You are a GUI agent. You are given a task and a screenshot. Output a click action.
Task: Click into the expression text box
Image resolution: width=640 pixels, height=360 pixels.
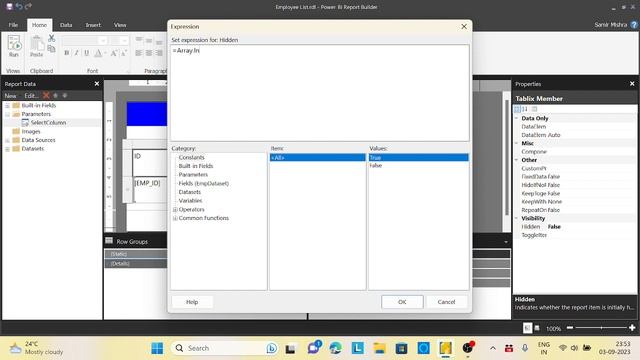[x=320, y=93]
